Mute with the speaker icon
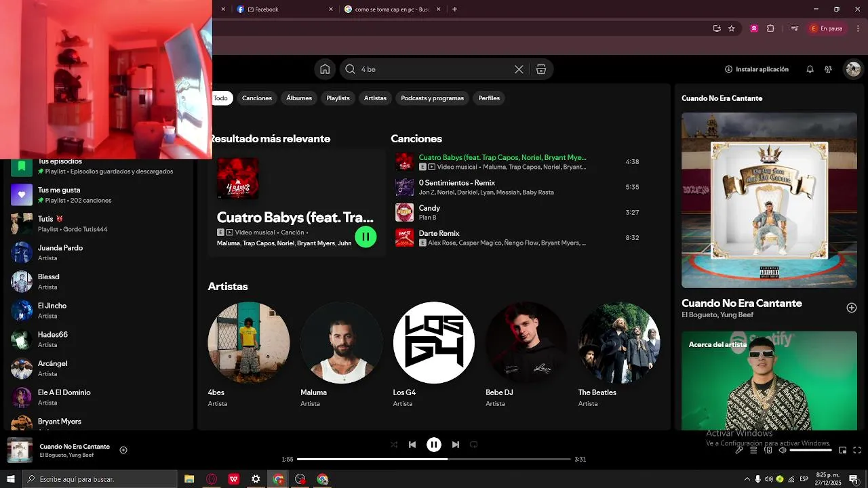 click(x=782, y=450)
